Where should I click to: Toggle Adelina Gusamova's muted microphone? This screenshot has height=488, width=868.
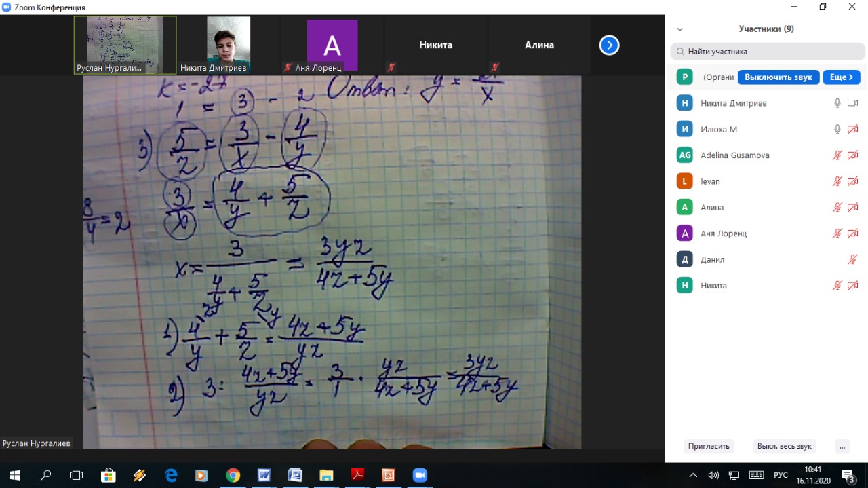point(837,155)
